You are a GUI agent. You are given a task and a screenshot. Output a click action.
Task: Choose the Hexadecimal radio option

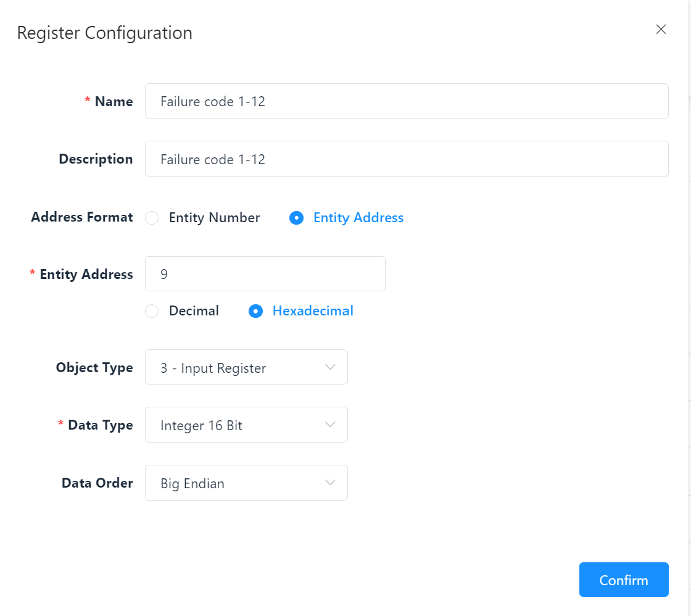[256, 311]
